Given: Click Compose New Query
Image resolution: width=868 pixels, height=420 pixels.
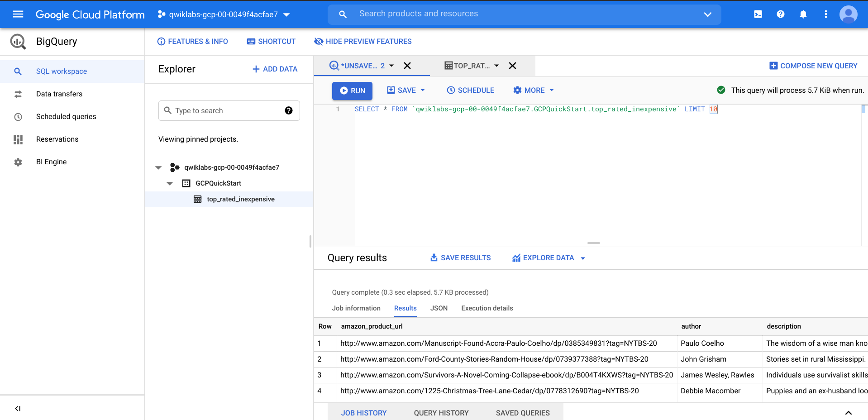Looking at the screenshot, I should pyautogui.click(x=813, y=66).
